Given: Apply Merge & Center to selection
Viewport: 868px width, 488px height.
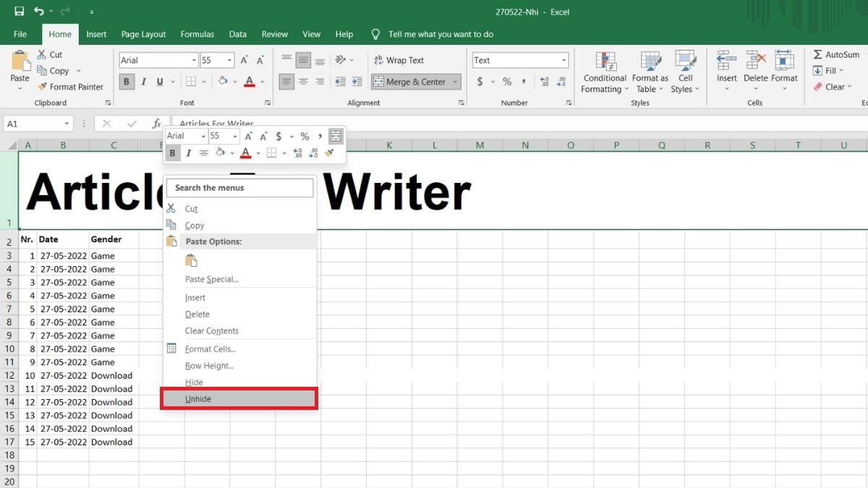Looking at the screenshot, I should click(x=410, y=82).
